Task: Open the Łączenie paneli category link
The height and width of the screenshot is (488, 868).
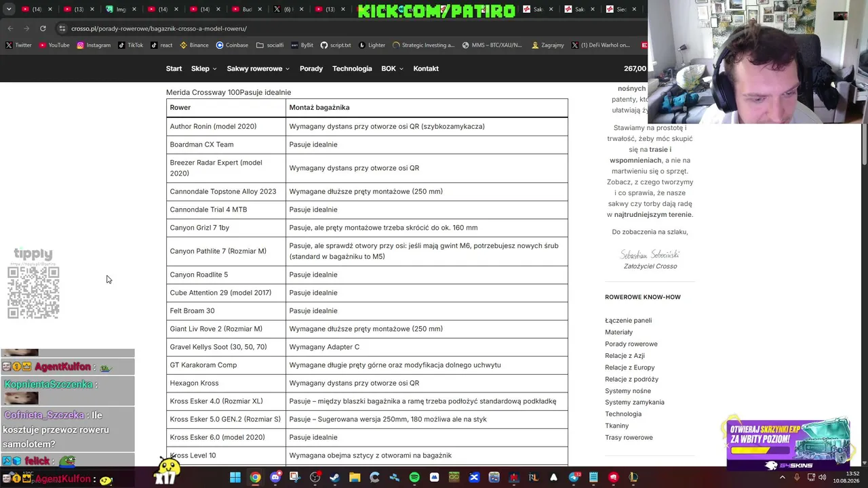Action: [x=628, y=321]
